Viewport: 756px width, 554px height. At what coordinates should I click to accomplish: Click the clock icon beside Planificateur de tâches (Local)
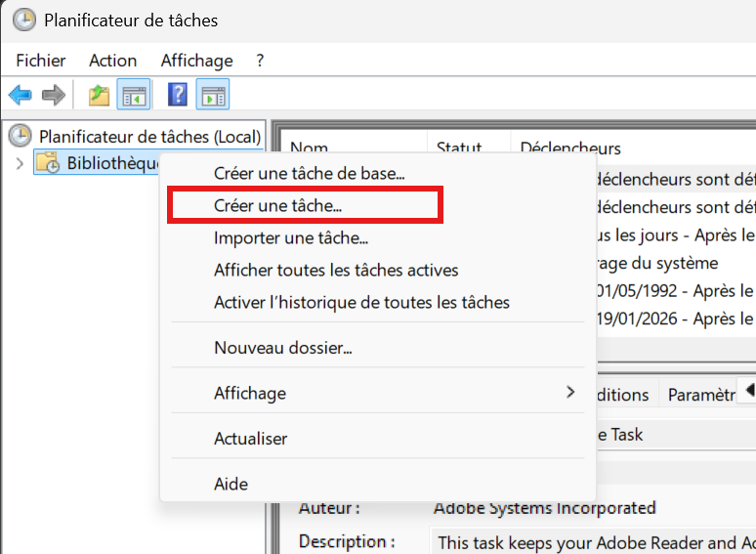21,136
